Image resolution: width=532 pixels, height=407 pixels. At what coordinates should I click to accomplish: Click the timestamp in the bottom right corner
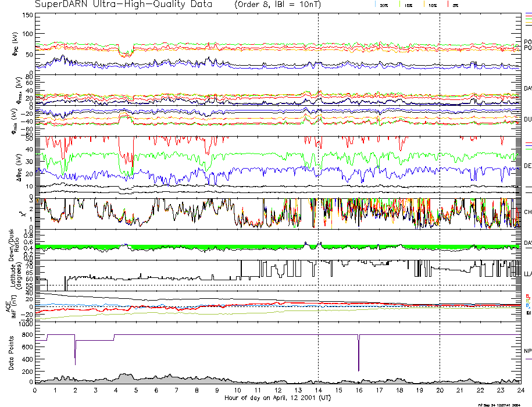click(503, 405)
